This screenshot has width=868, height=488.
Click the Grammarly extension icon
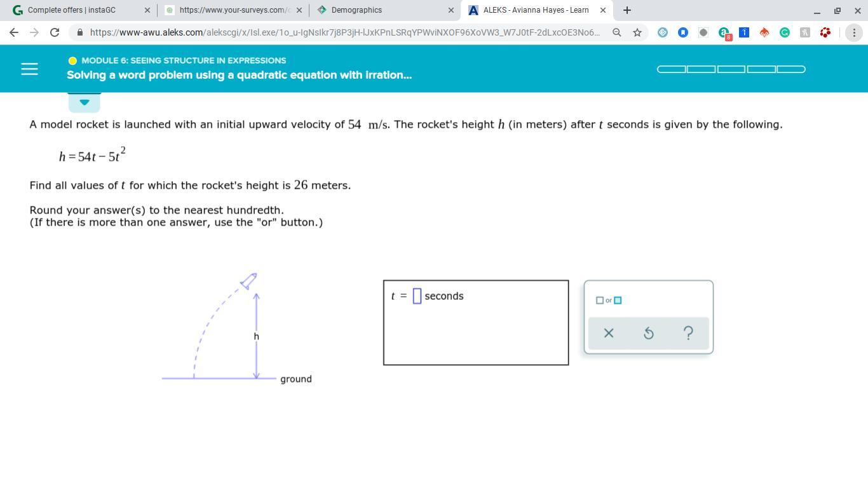pyautogui.click(x=784, y=32)
